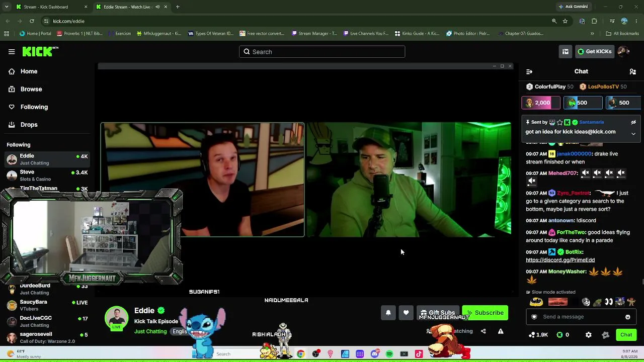644x362 pixels.
Task: Open the chat users list icon
Action: [x=633, y=72]
